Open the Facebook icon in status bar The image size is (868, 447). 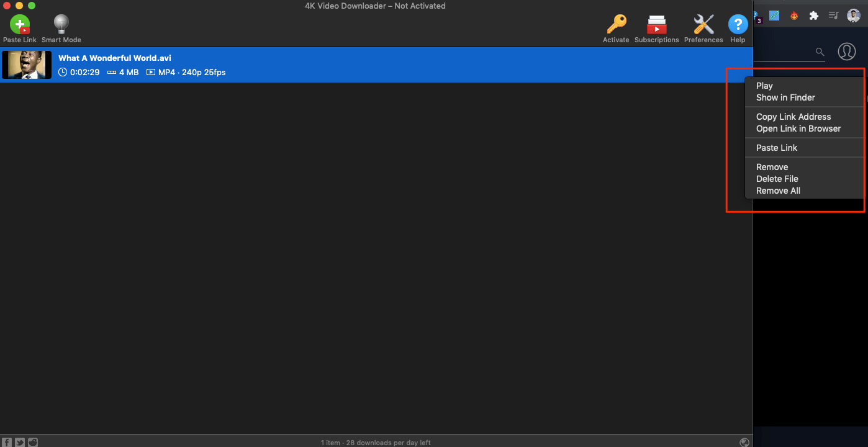click(7, 442)
